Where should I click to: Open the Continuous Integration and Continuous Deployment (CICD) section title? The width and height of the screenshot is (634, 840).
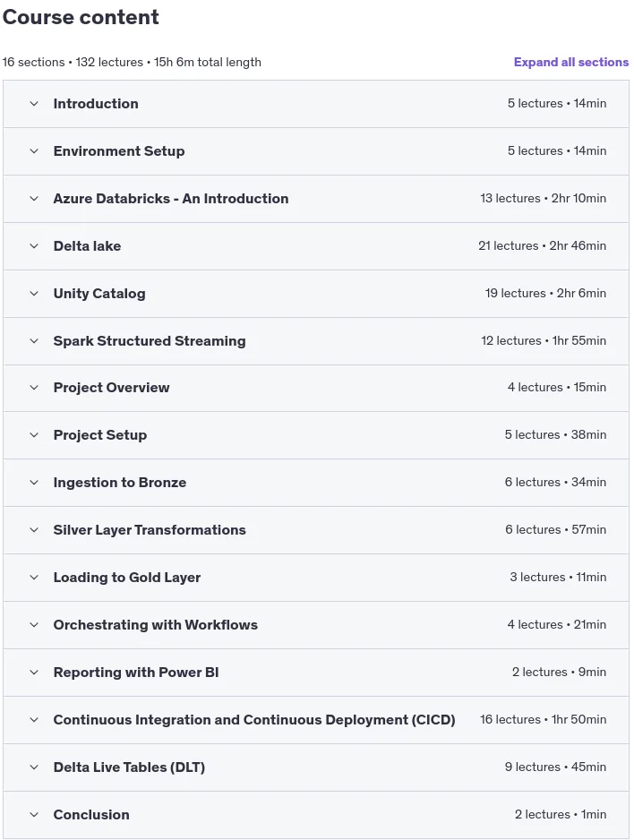click(x=254, y=720)
